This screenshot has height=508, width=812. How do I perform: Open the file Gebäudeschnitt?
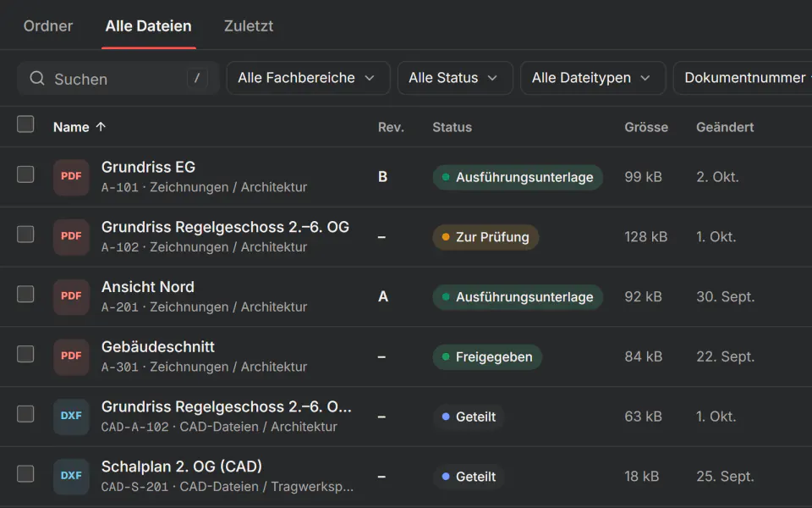[x=158, y=347]
